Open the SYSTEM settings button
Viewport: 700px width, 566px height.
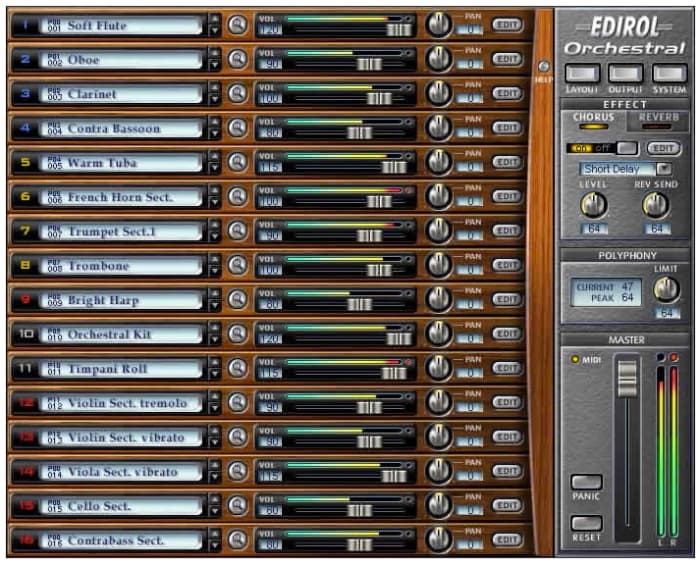[x=669, y=73]
